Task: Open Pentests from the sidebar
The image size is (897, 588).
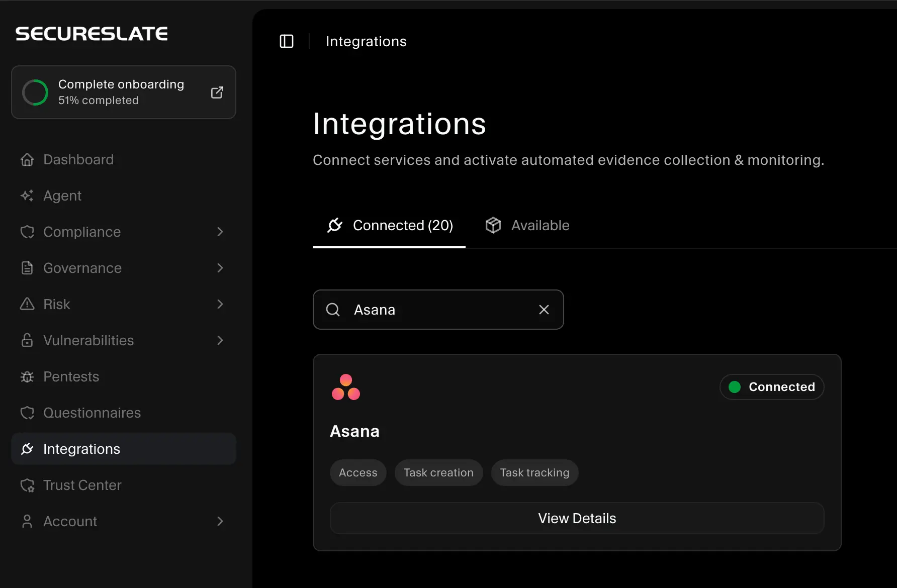Action: (124, 376)
